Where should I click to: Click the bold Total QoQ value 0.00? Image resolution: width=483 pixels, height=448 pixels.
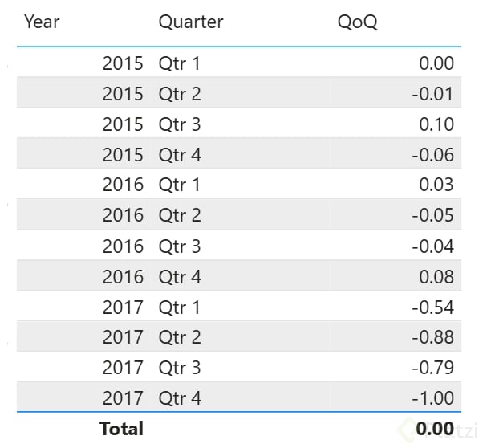[435, 429]
